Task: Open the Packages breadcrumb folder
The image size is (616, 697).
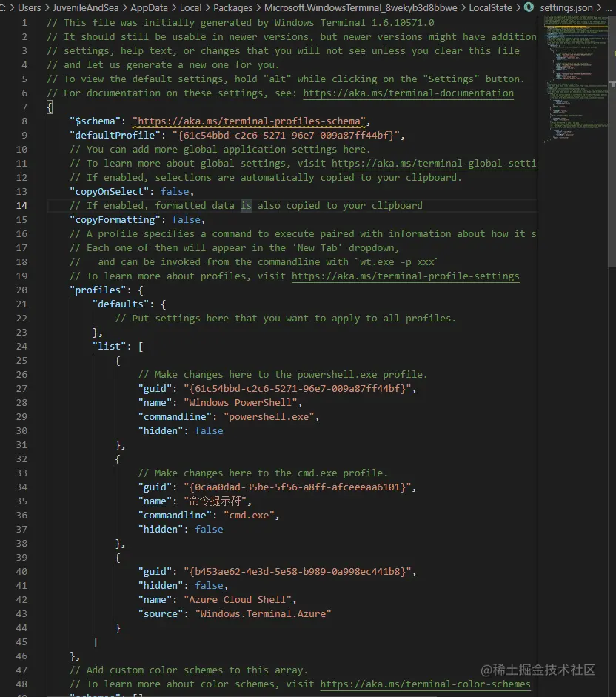Action: 233,7
